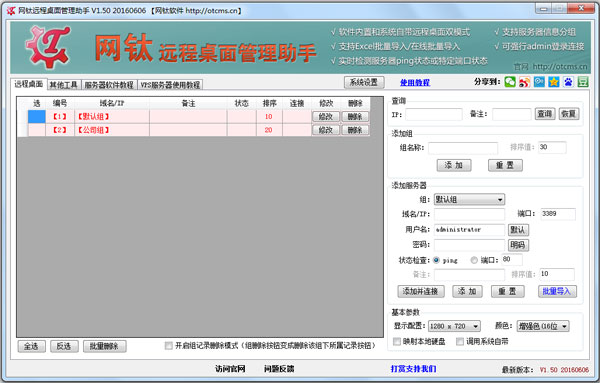Click the 批量导入 button
Screen dimensions: 600x383
pyautogui.click(x=557, y=291)
